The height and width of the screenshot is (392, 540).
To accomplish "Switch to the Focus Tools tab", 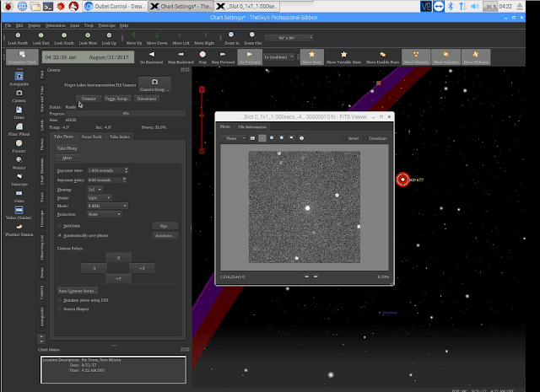I will (x=92, y=137).
